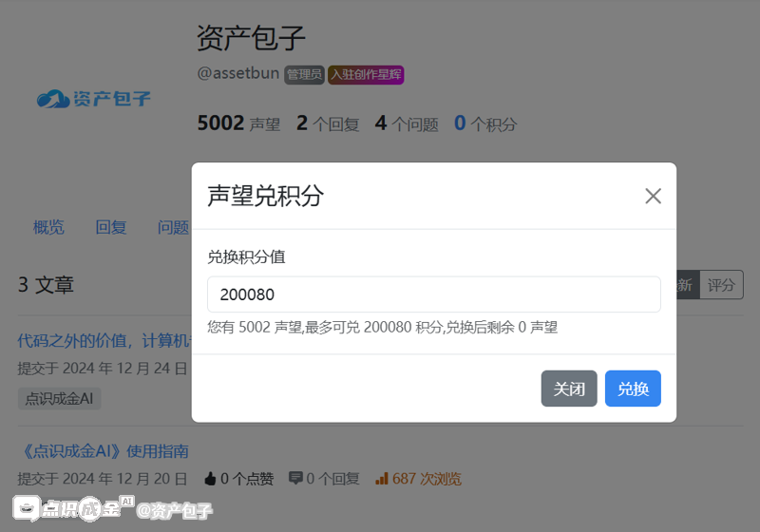Switch to the 回复 tab
Image resolution: width=760 pixels, height=532 pixels.
[x=111, y=227]
